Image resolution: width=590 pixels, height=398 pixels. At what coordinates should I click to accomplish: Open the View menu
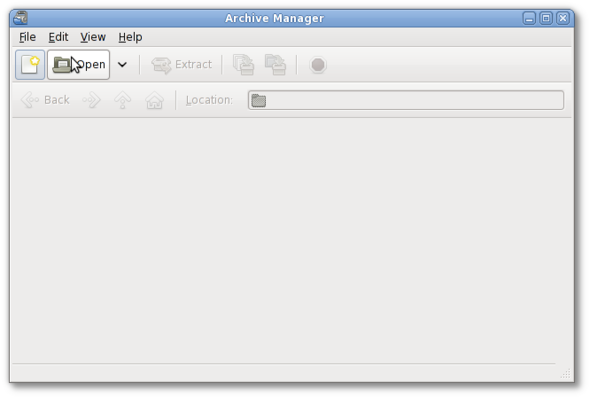(x=93, y=37)
